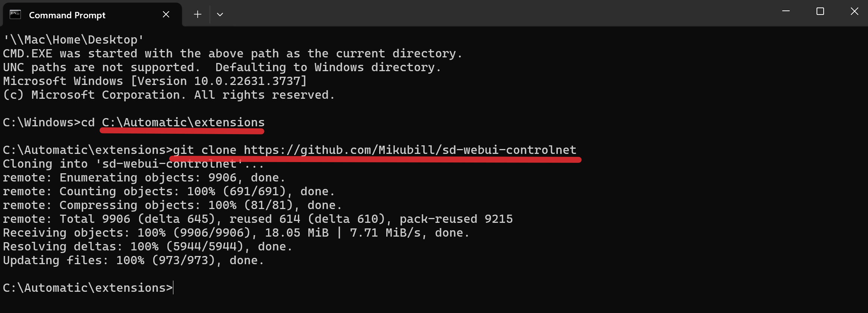
Task: Click the "Resolving deltas: 100%" output line
Action: pyautogui.click(x=147, y=247)
